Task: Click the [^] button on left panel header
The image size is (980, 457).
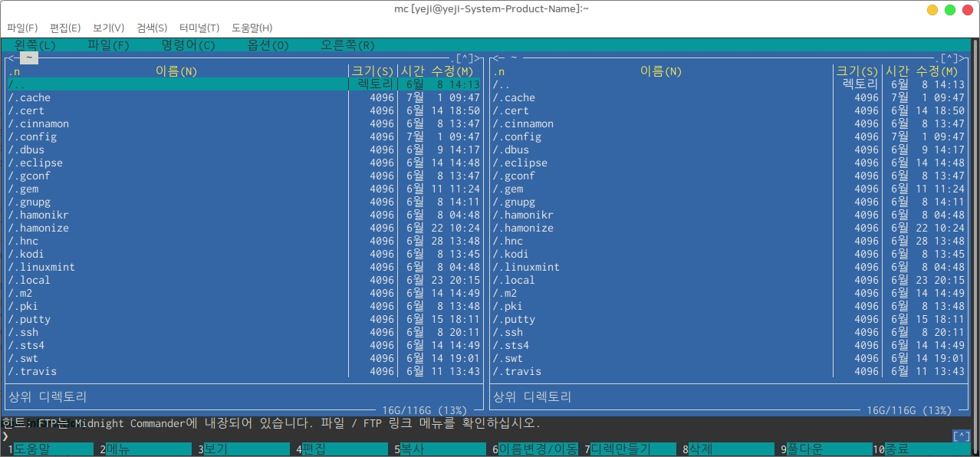Action: click(x=465, y=58)
